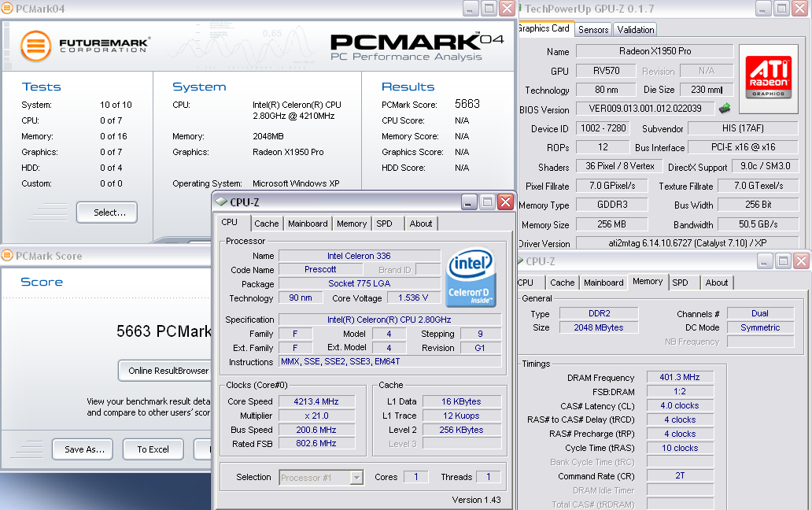This screenshot has height=510, width=812.
Task: Click the Bandwidth value 50.5 GB/s
Action: pos(758,224)
